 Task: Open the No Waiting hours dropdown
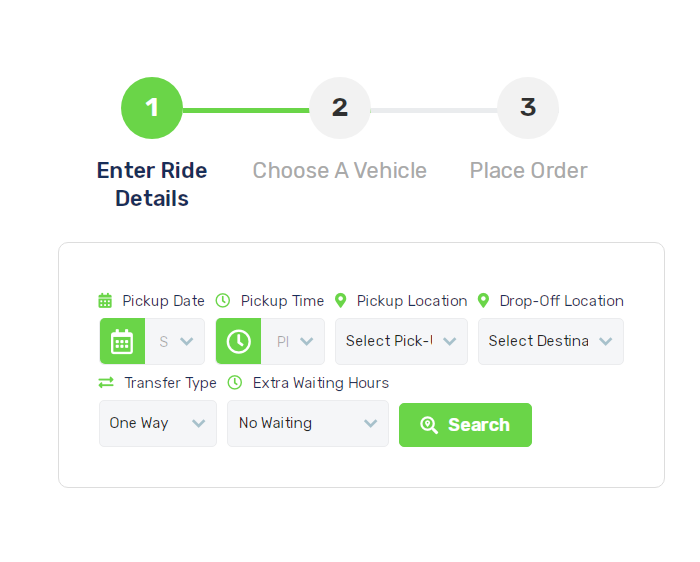pyautogui.click(x=307, y=423)
